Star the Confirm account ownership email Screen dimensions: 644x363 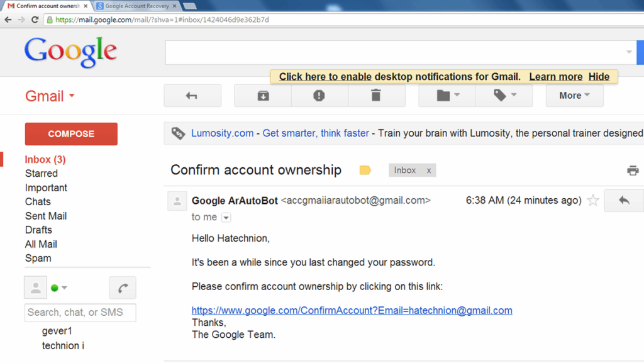tap(592, 200)
